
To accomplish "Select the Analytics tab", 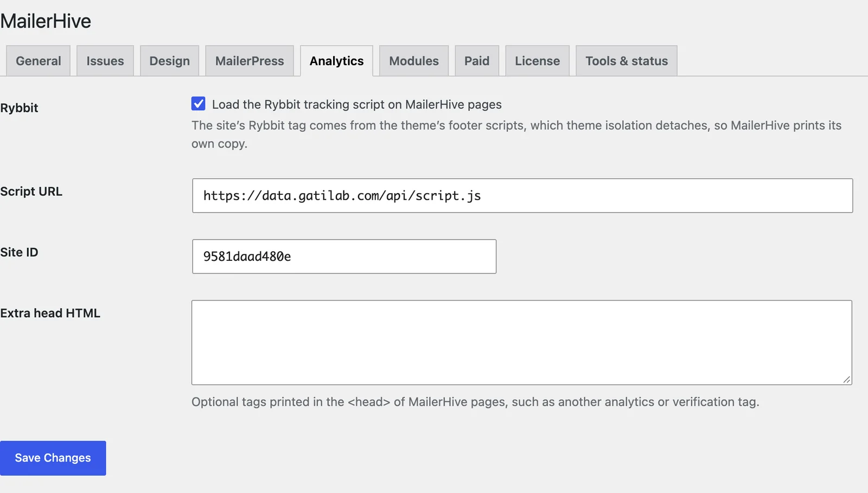I will 336,61.
